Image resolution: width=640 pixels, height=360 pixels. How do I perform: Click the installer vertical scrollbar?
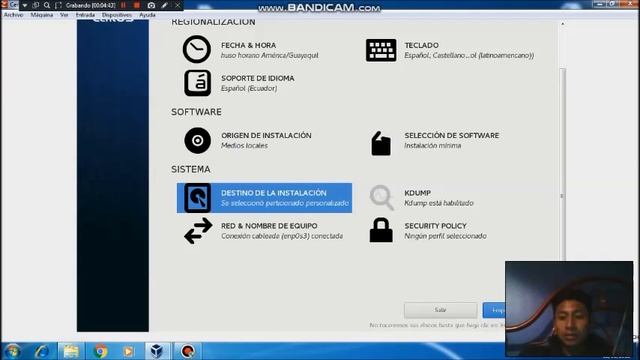click(562, 163)
